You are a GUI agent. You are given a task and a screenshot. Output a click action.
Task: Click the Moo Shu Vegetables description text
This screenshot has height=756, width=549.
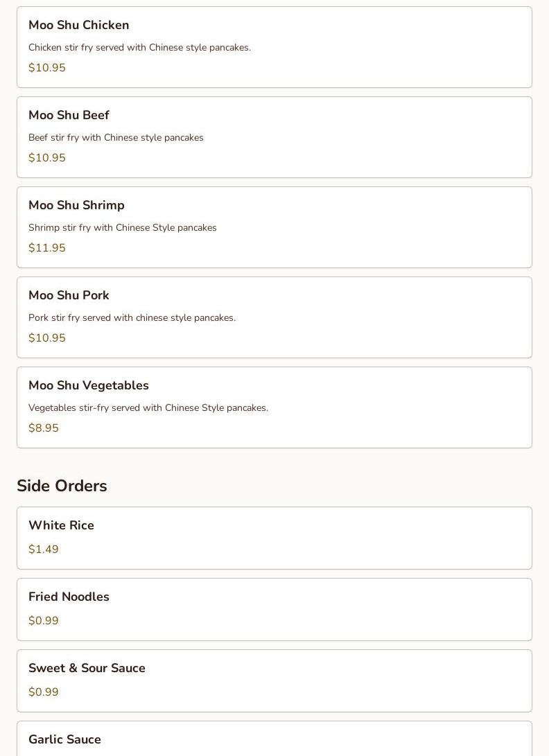(x=148, y=408)
